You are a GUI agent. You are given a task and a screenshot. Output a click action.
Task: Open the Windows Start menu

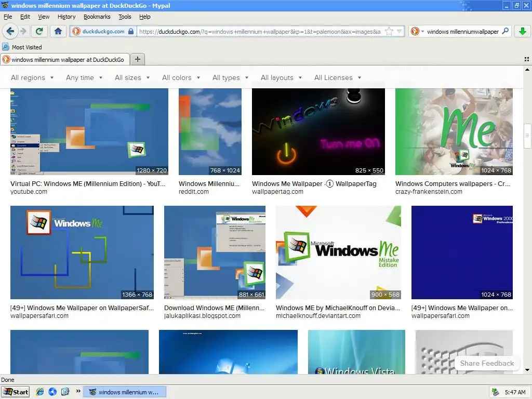[x=15, y=392]
